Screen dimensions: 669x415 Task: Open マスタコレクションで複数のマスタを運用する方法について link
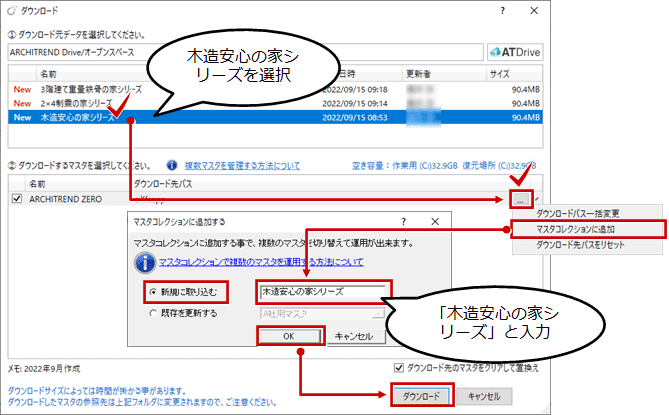click(261, 261)
